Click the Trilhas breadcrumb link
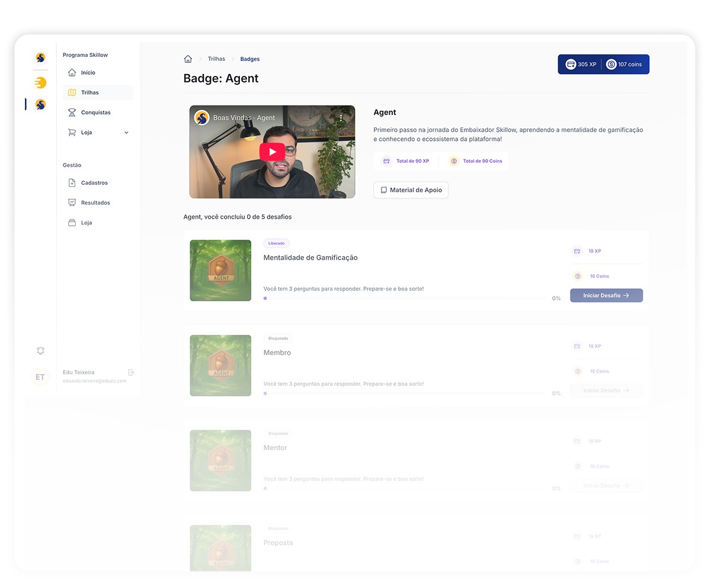The image size is (711, 588). click(216, 59)
